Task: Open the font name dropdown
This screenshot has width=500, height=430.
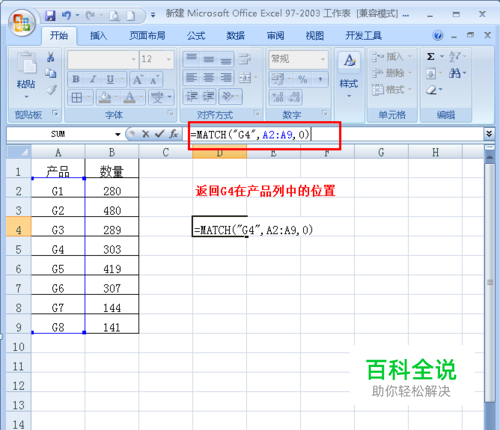Action: tap(133, 59)
